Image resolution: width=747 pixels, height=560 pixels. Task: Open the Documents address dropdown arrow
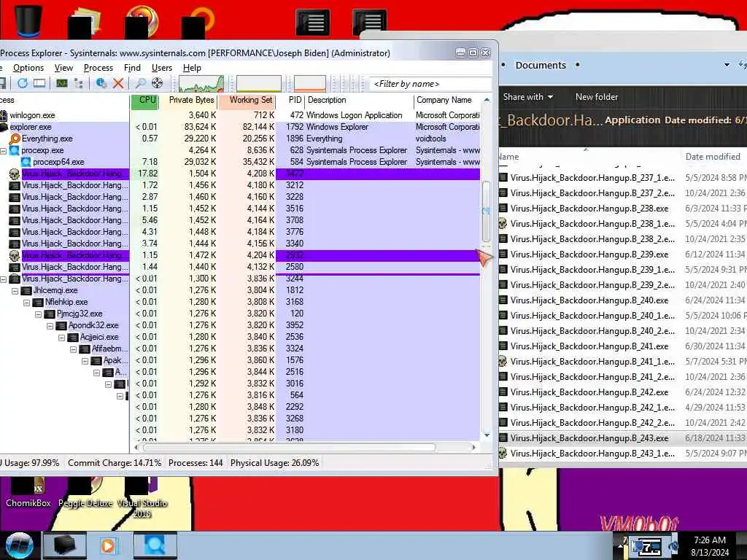(727, 65)
